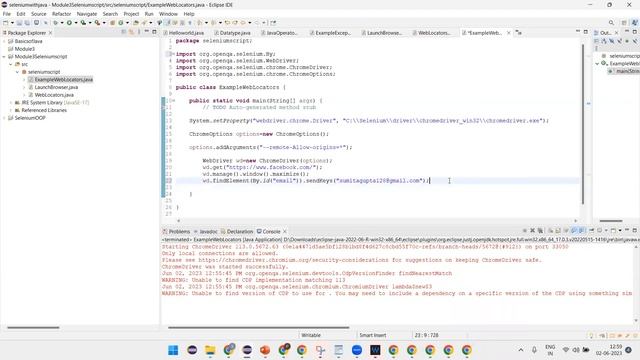Toggle show console when standard out changes
640x360 pixels.
point(573,231)
